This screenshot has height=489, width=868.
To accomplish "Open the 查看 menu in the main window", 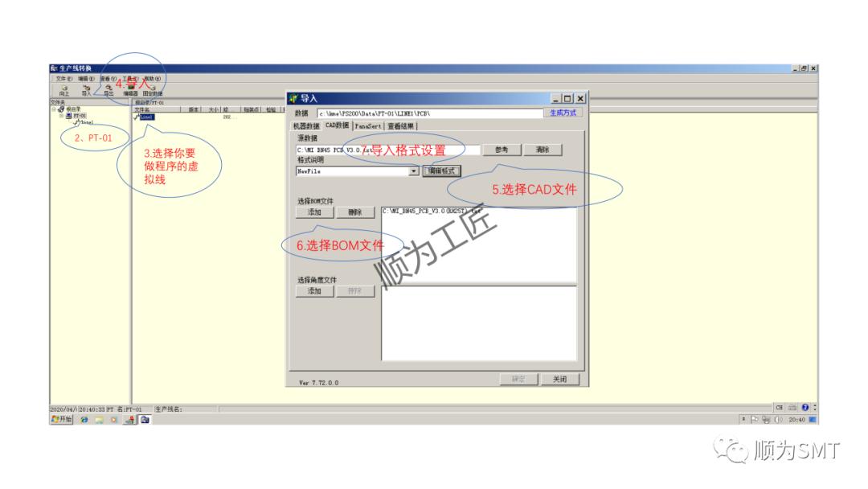I will tap(108, 79).
